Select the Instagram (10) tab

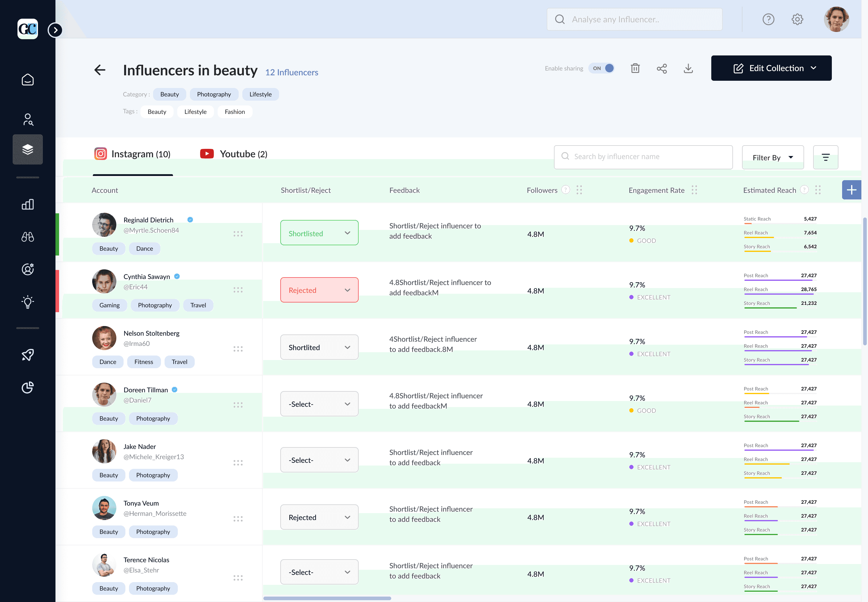click(133, 154)
